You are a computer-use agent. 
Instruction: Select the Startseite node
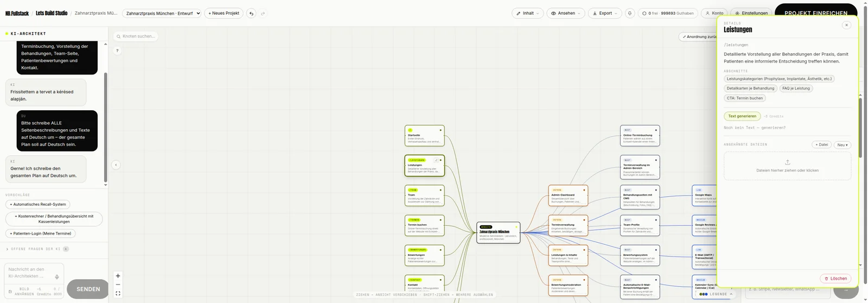coord(424,136)
